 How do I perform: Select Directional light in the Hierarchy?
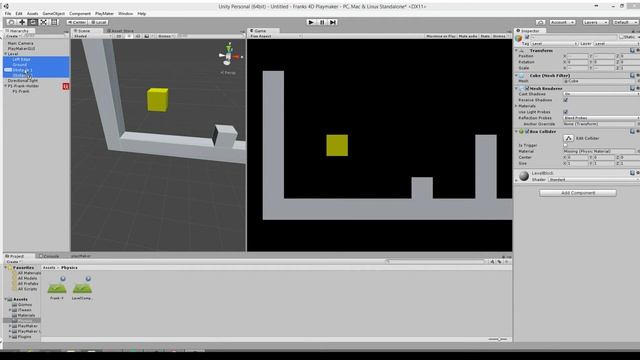click(23, 80)
